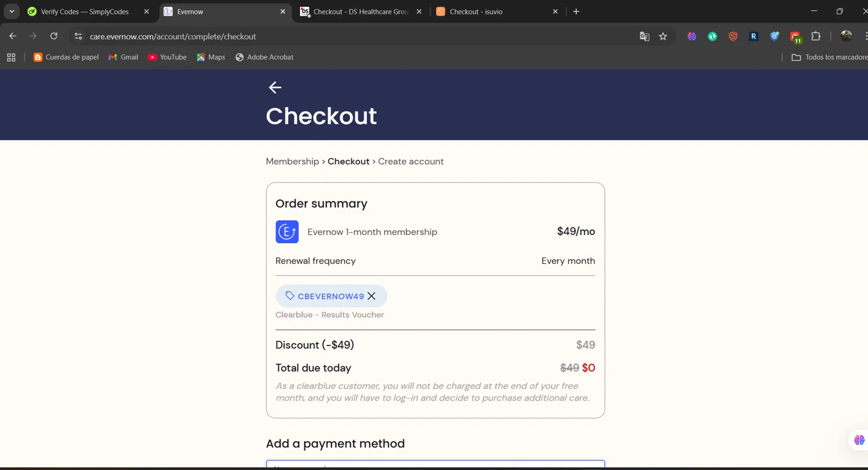868x470 pixels.
Task: Reload the current page
Action: point(54,36)
